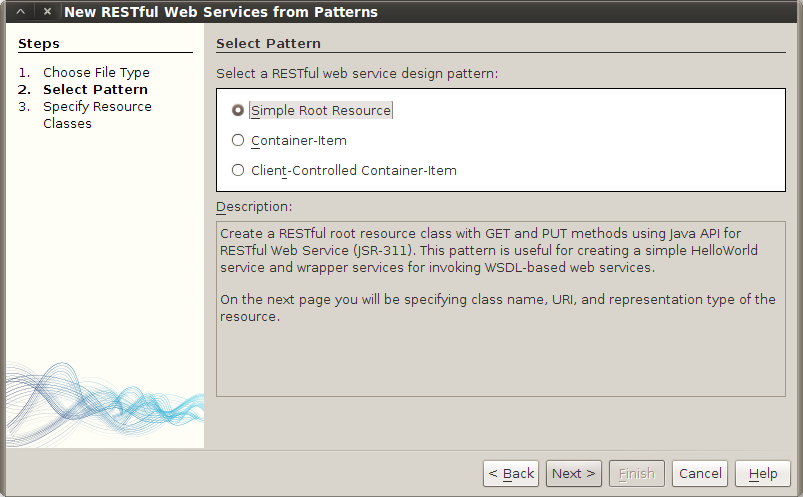Image resolution: width=803 pixels, height=497 pixels.
Task: Click the Select Pattern heading
Action: (268, 44)
